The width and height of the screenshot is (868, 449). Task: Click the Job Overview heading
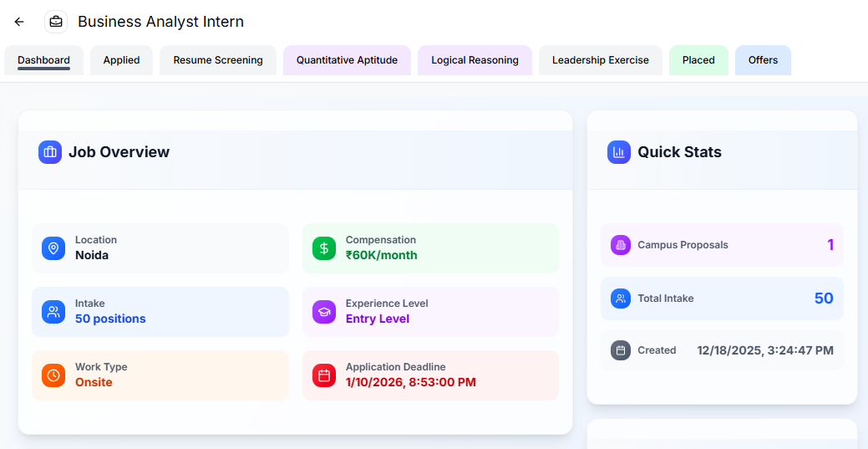pos(119,152)
